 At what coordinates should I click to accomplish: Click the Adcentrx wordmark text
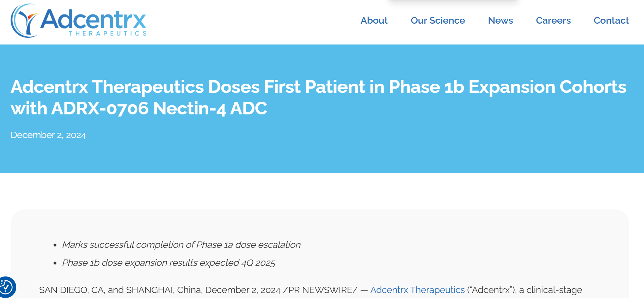click(93, 19)
